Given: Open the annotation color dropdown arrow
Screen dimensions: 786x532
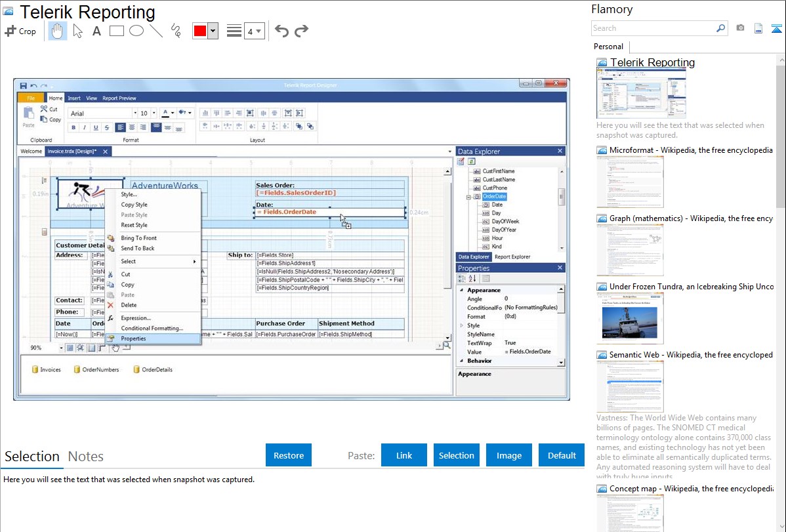Looking at the screenshot, I should pos(213,31).
